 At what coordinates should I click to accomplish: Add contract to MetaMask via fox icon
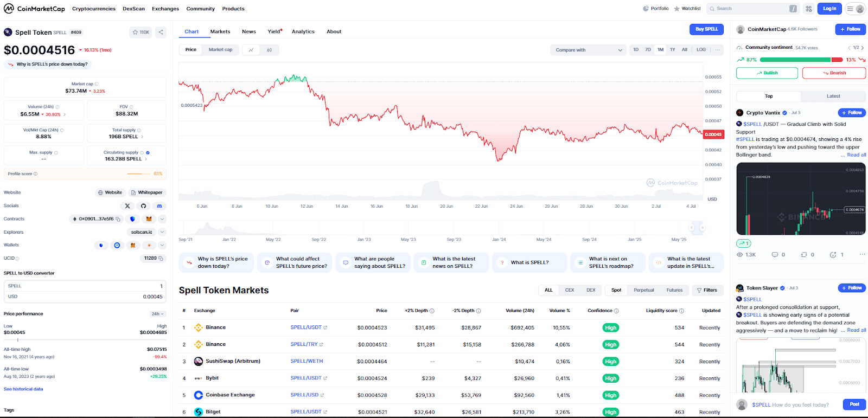point(149,219)
